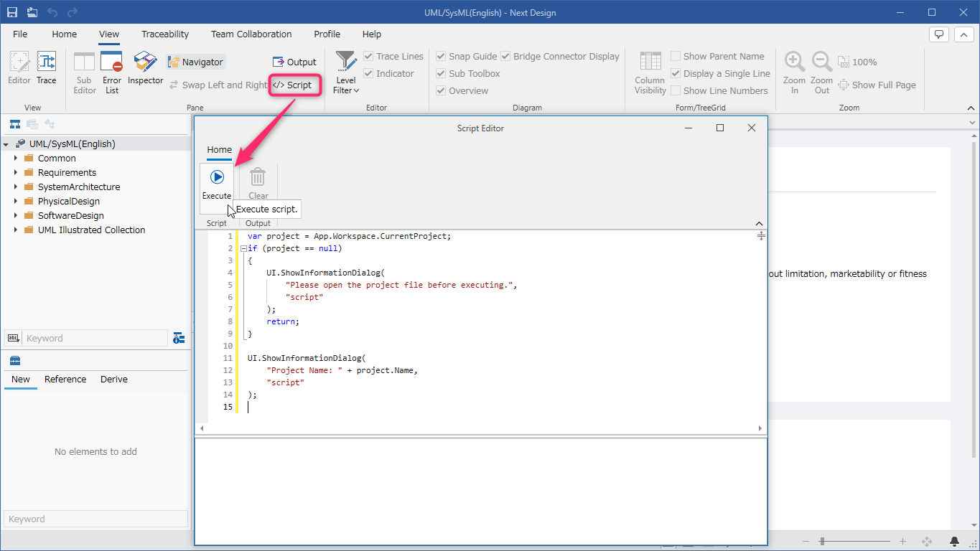Click the feedback speech bubble icon
Viewport: 980px width, 551px height.
(939, 34)
